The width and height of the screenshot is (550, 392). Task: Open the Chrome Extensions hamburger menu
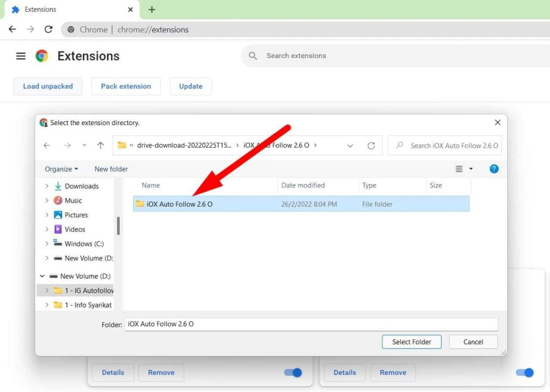click(21, 56)
